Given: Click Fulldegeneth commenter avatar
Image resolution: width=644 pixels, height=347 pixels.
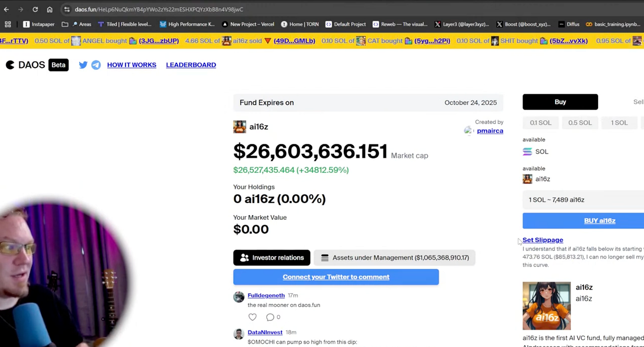Looking at the screenshot, I should point(239,297).
